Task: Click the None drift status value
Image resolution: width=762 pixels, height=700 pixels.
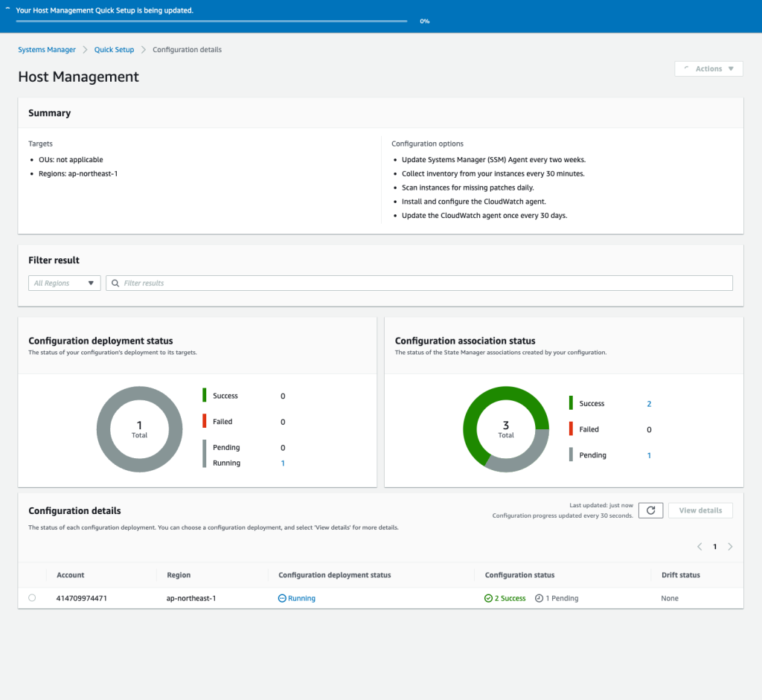Action: pyautogui.click(x=670, y=599)
